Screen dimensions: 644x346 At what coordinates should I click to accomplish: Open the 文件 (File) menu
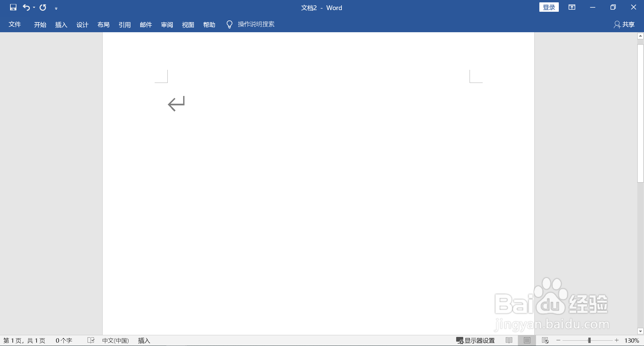click(15, 24)
